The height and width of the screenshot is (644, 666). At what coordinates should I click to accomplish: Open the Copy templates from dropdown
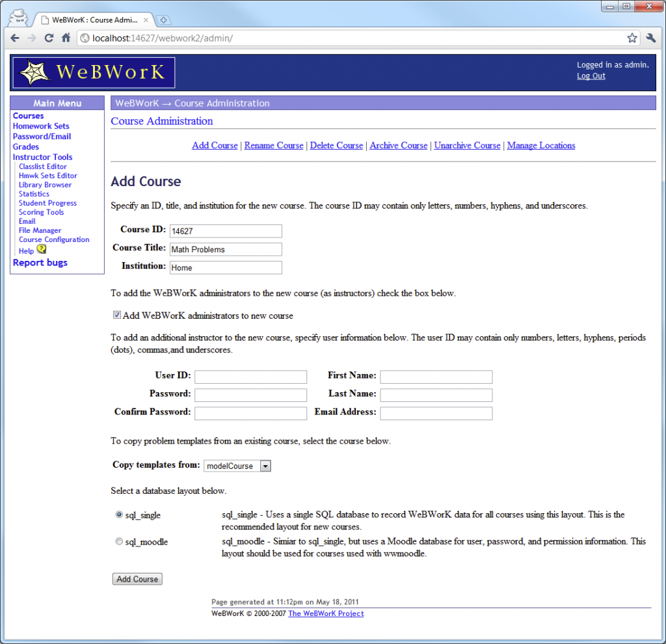point(265,466)
